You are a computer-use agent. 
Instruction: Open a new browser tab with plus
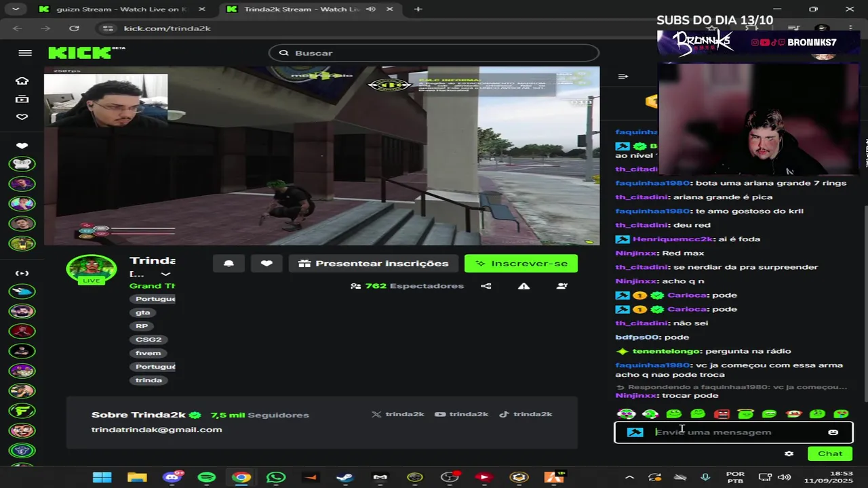[418, 9]
